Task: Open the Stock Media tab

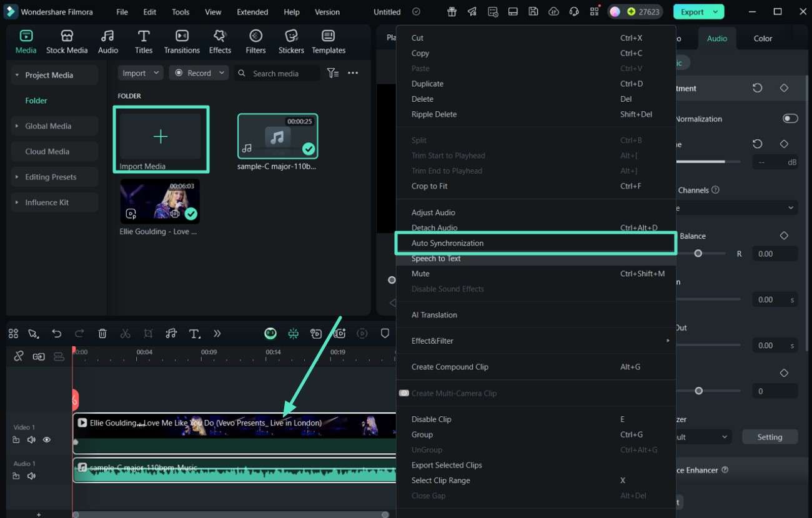Action: point(67,42)
